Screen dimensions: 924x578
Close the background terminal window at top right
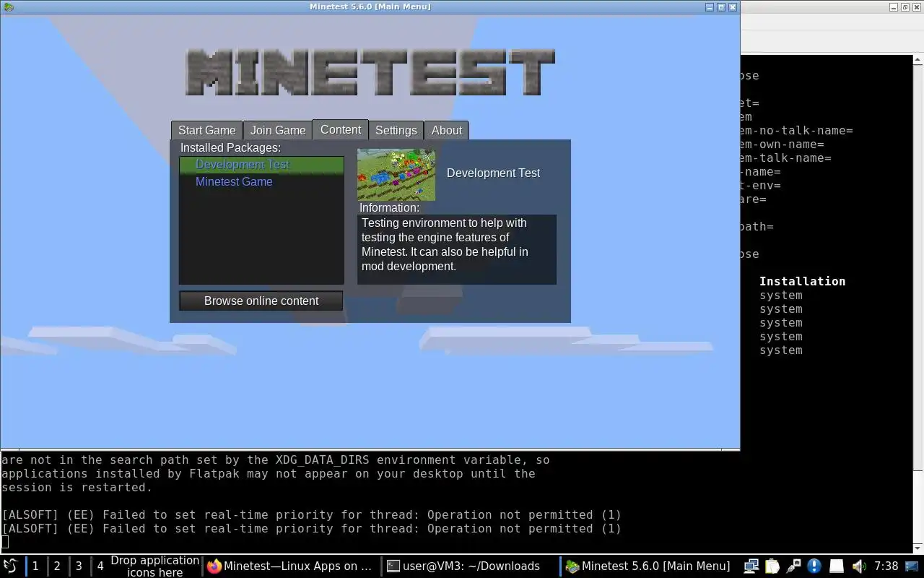917,7
